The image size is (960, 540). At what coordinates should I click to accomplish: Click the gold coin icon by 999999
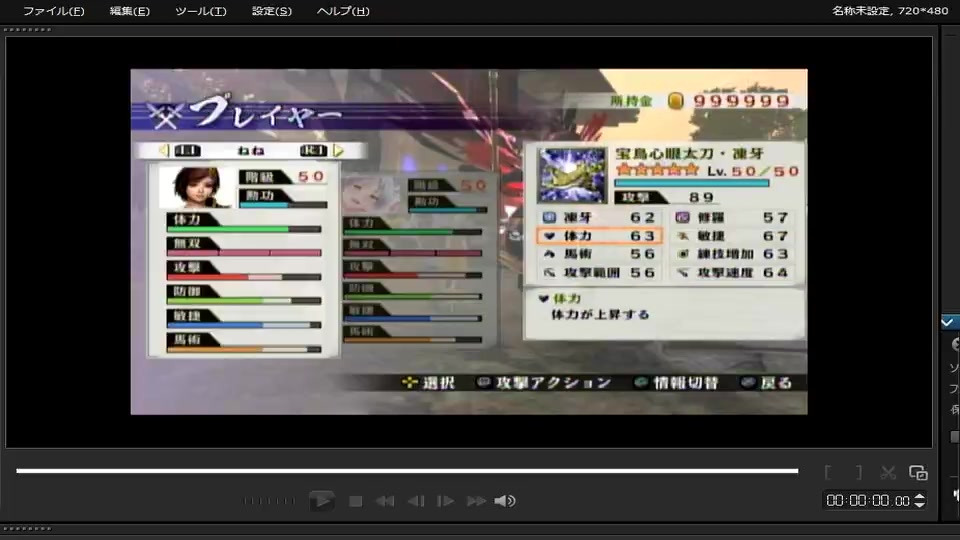pos(675,101)
